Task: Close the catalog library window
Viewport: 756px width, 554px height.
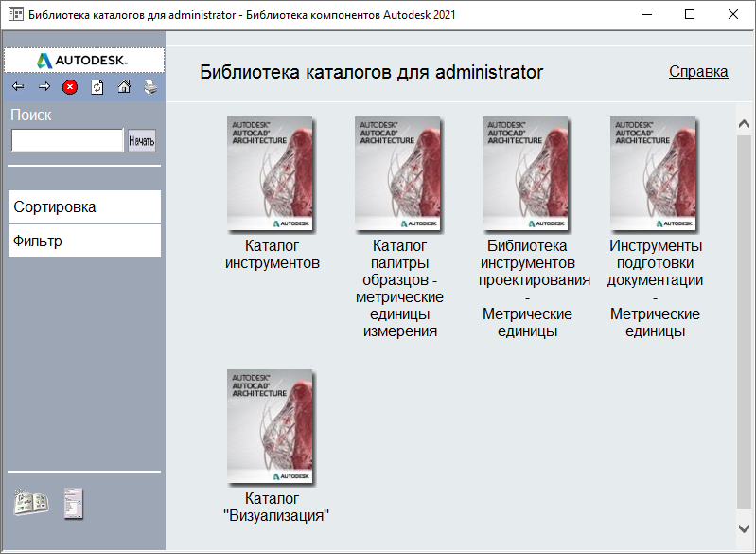Action: pos(733,14)
